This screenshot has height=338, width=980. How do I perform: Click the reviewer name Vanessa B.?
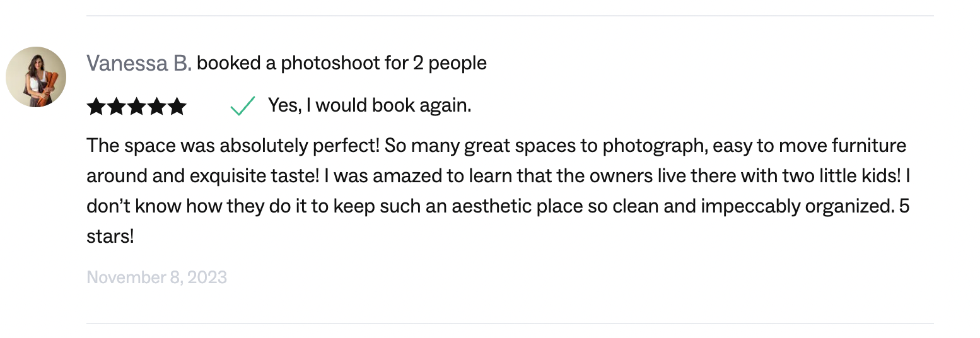coord(139,63)
